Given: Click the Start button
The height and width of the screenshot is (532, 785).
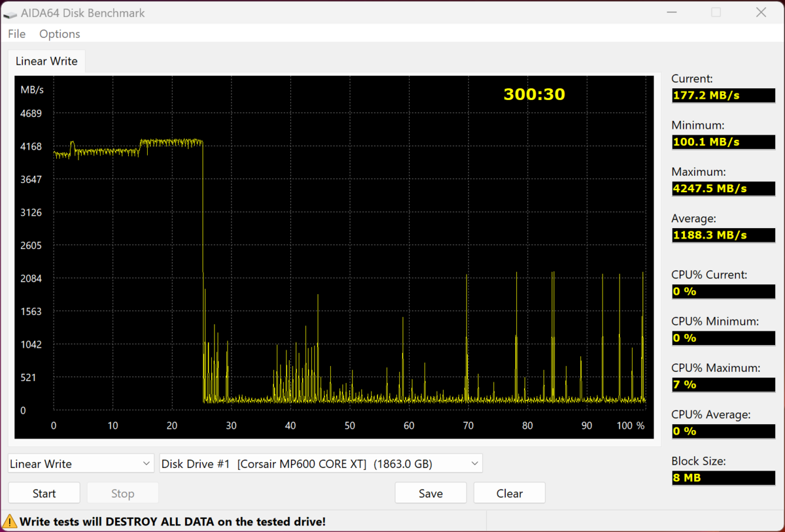Looking at the screenshot, I should [44, 493].
